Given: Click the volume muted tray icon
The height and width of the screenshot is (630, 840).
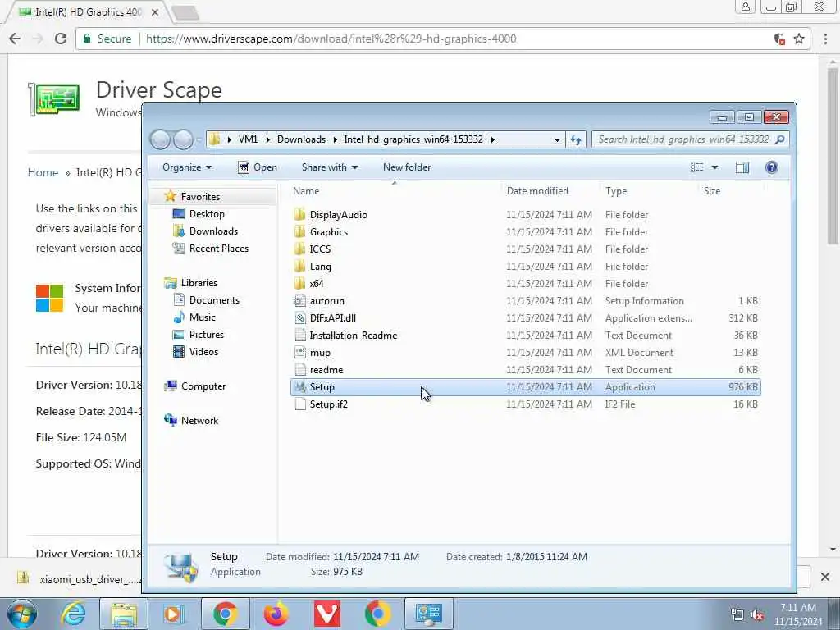Looking at the screenshot, I should click(x=757, y=614).
